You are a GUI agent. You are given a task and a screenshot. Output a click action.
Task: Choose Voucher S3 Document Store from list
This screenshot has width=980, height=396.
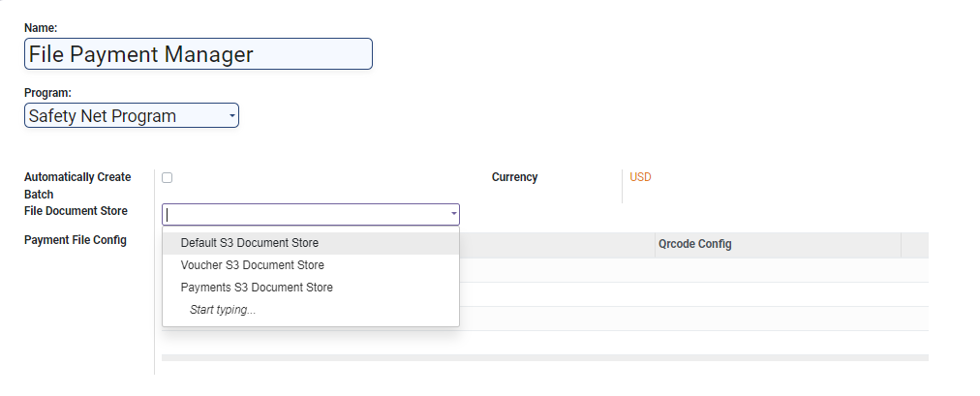point(252,265)
